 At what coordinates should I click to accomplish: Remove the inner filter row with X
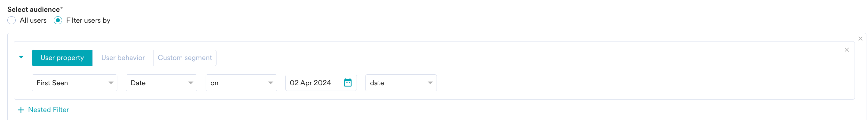click(x=847, y=50)
